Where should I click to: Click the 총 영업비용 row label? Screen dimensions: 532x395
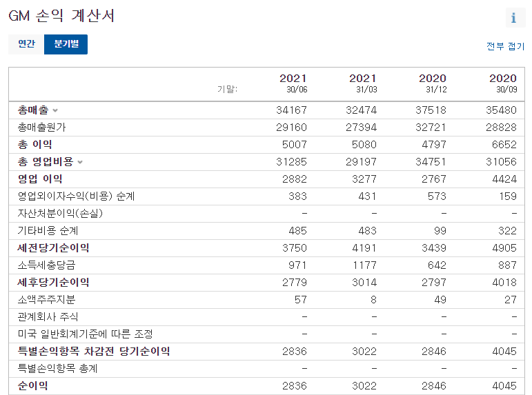(46, 162)
